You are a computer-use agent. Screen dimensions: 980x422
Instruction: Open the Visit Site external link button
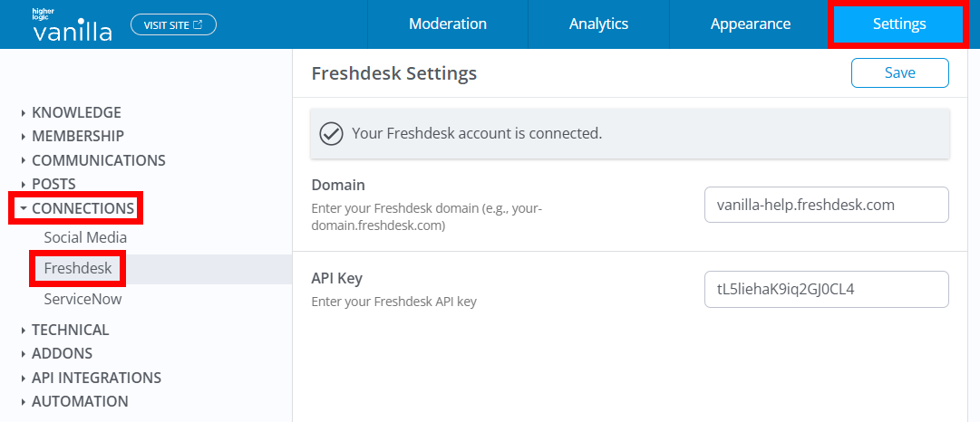173,24
